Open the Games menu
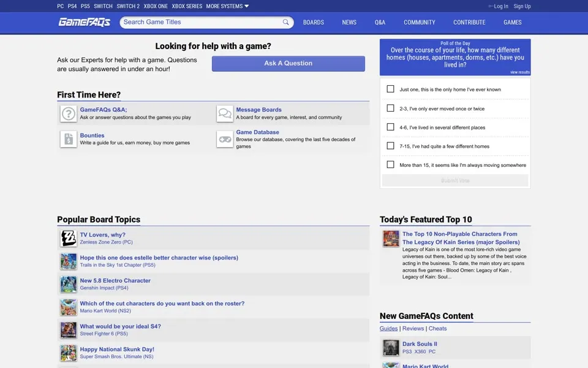 pyautogui.click(x=512, y=23)
